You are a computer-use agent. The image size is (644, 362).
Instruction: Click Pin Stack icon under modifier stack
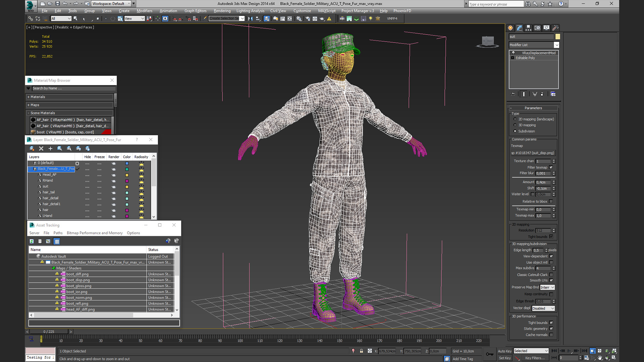coord(513,94)
